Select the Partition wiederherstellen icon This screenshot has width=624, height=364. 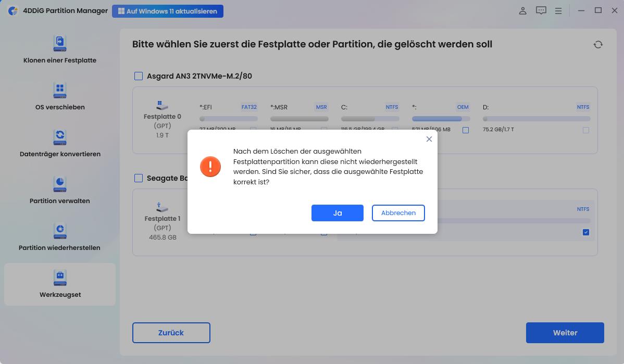click(x=59, y=231)
